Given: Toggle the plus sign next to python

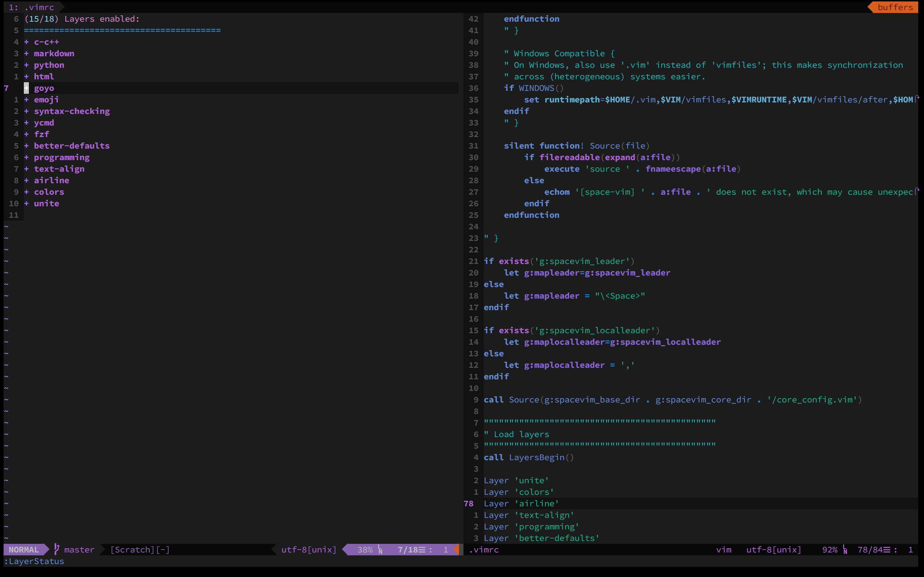Looking at the screenshot, I should coord(26,65).
